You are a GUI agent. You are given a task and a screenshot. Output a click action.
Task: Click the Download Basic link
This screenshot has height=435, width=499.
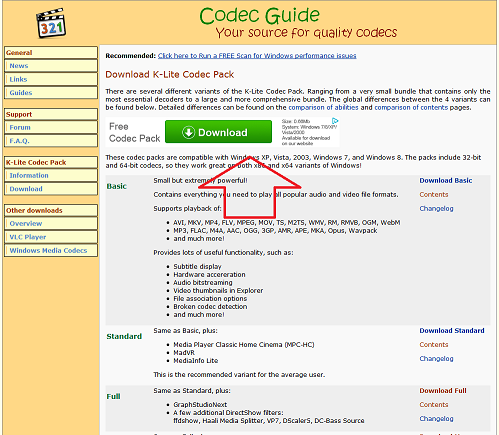coord(446,180)
